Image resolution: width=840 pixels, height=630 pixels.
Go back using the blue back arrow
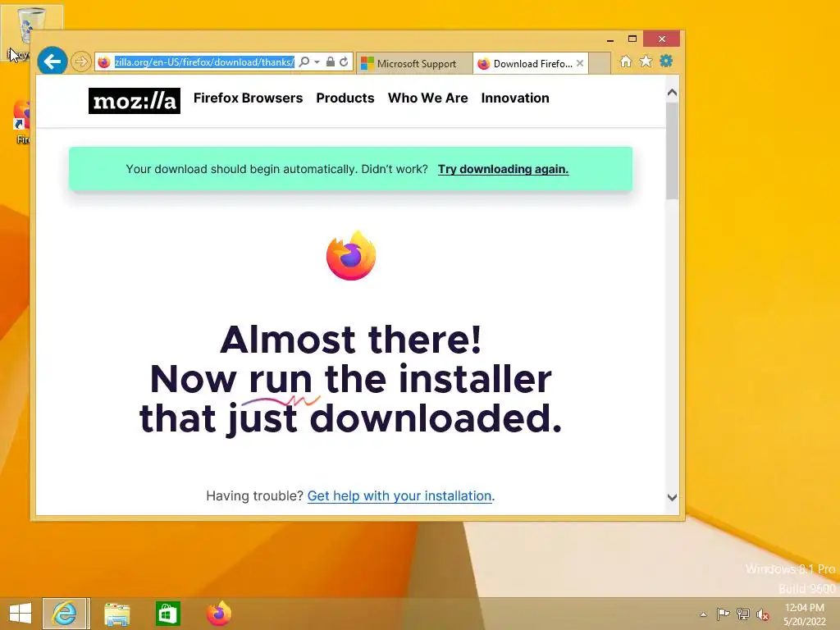coord(52,62)
